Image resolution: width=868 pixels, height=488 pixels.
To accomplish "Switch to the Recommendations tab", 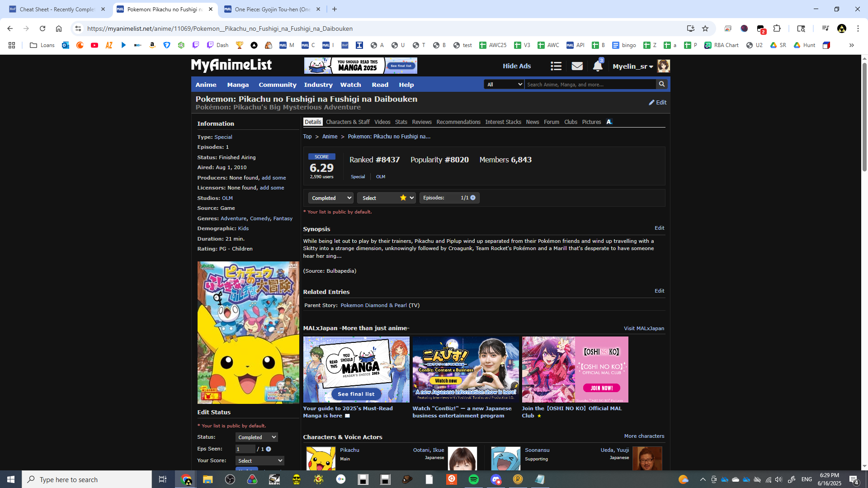I will pos(458,122).
